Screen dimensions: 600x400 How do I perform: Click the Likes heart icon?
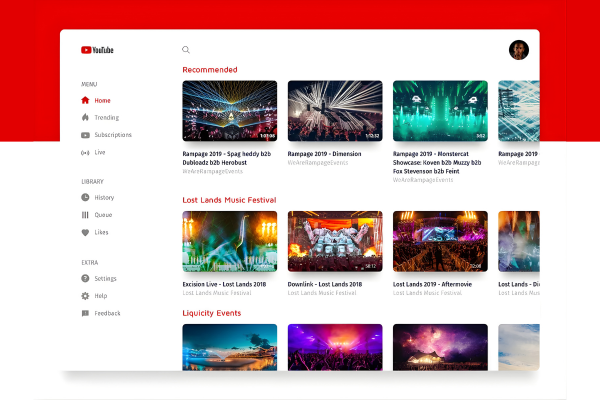(85, 232)
